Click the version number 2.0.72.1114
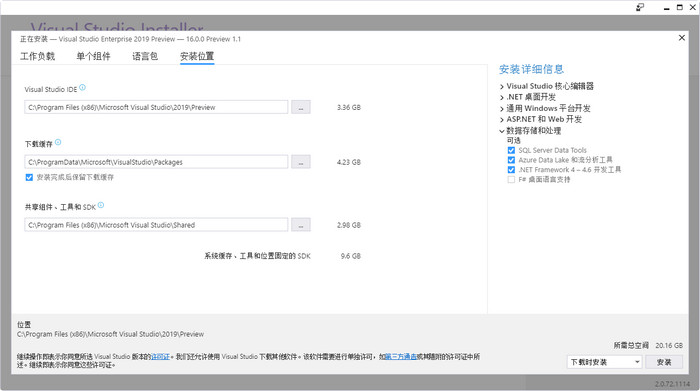 pyautogui.click(x=672, y=384)
